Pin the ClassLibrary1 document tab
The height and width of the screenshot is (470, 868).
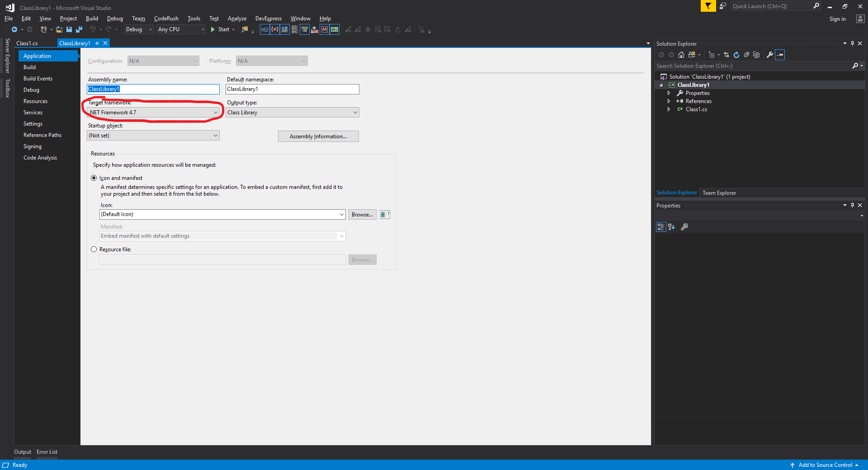[x=97, y=43]
